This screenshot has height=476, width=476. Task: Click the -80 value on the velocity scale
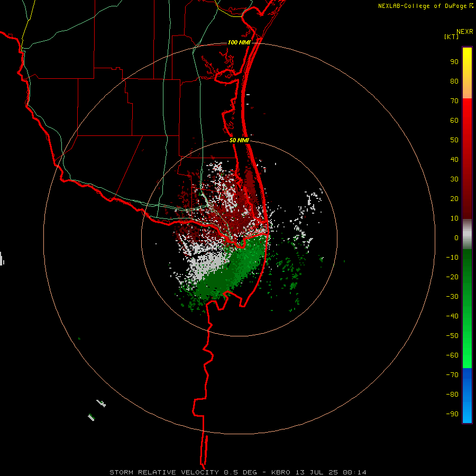[x=452, y=395]
